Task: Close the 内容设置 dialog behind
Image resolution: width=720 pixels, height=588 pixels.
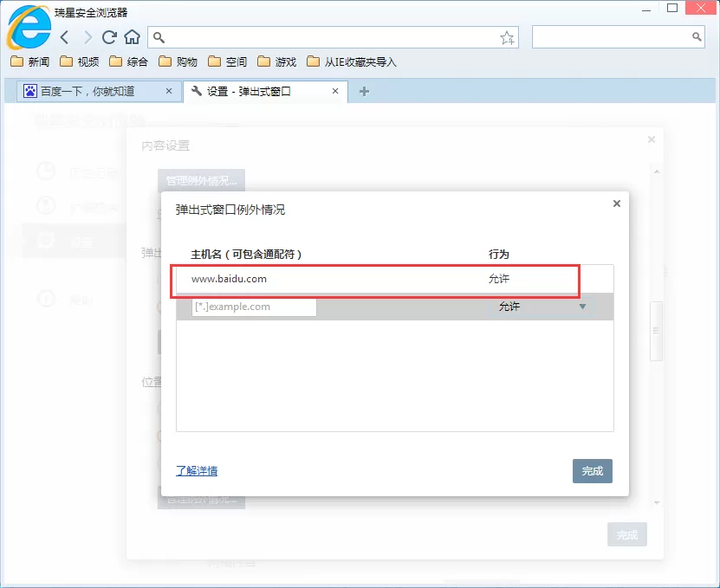Action: [652, 139]
